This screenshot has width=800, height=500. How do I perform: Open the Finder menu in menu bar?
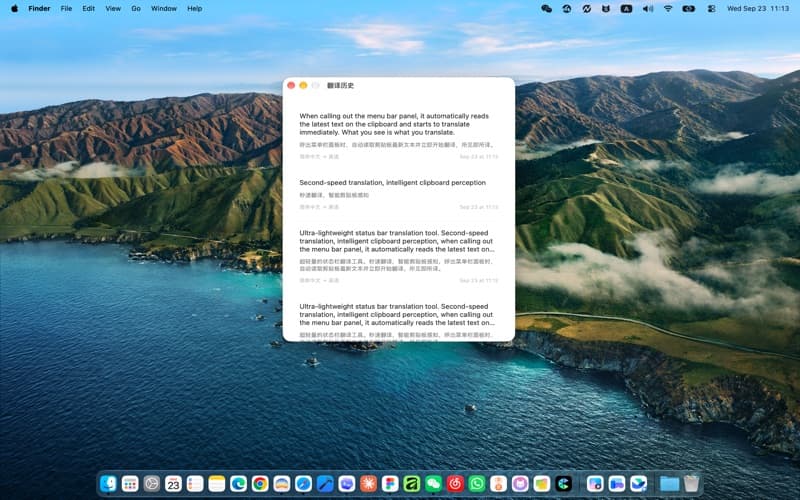pos(39,8)
